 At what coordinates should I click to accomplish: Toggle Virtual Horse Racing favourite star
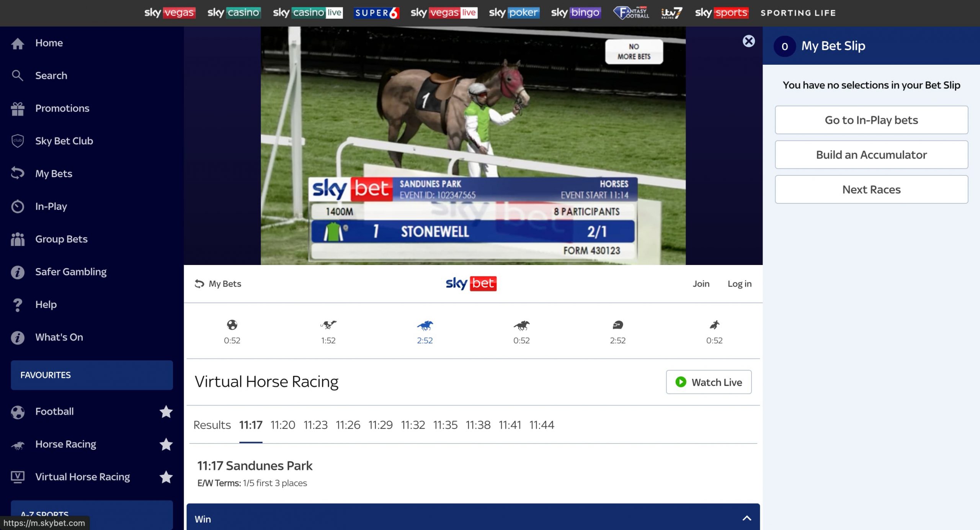click(166, 477)
